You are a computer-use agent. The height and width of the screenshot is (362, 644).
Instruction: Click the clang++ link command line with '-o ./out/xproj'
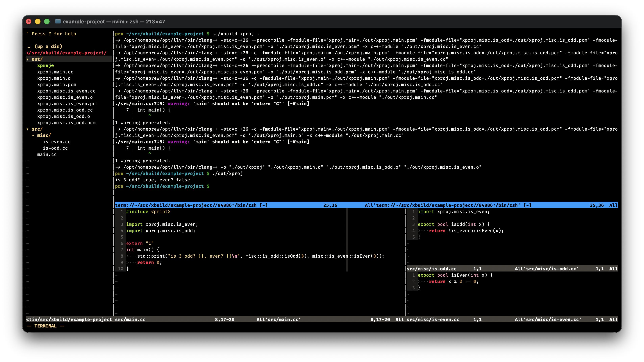[298, 167]
